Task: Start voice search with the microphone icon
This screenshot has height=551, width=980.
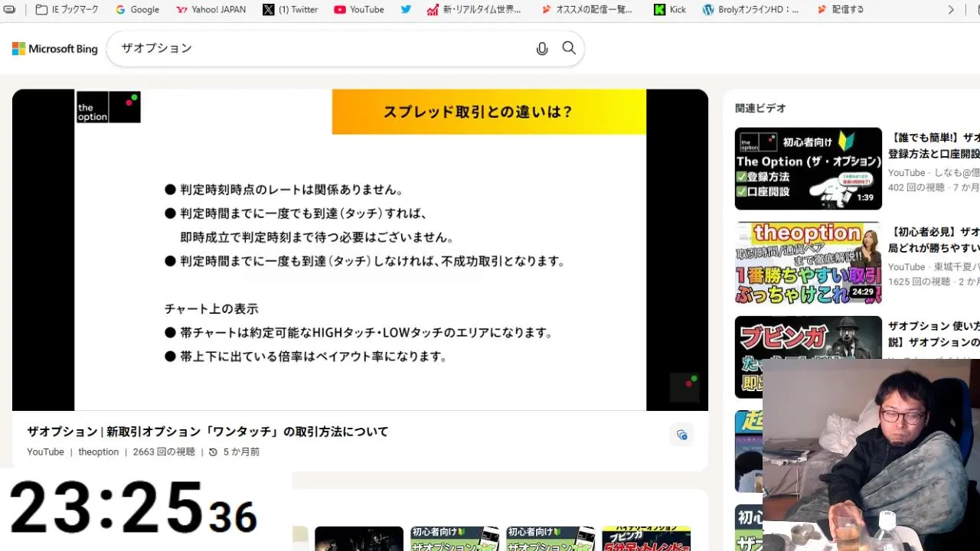Action: [x=542, y=48]
